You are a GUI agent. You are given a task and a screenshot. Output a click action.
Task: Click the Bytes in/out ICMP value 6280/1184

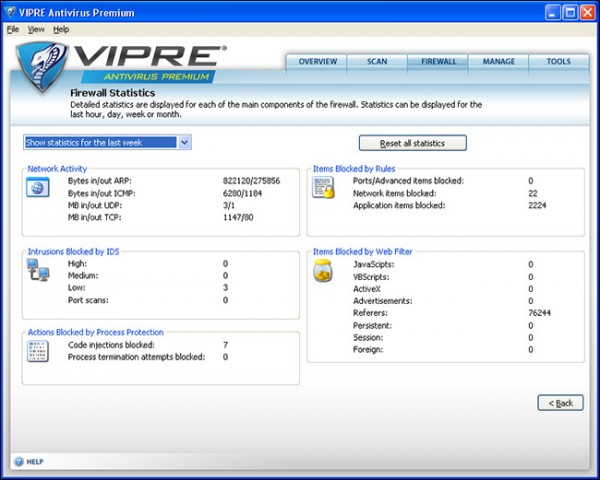pos(242,193)
